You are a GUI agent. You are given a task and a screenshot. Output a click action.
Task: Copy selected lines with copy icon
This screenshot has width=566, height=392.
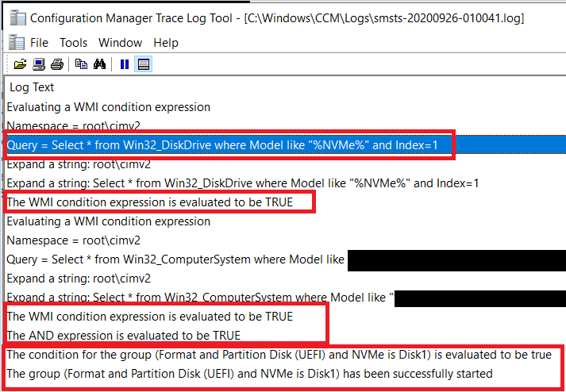pyautogui.click(x=81, y=64)
